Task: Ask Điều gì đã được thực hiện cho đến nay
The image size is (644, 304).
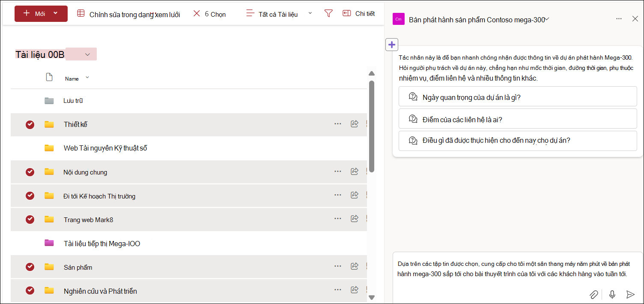Action: point(518,141)
